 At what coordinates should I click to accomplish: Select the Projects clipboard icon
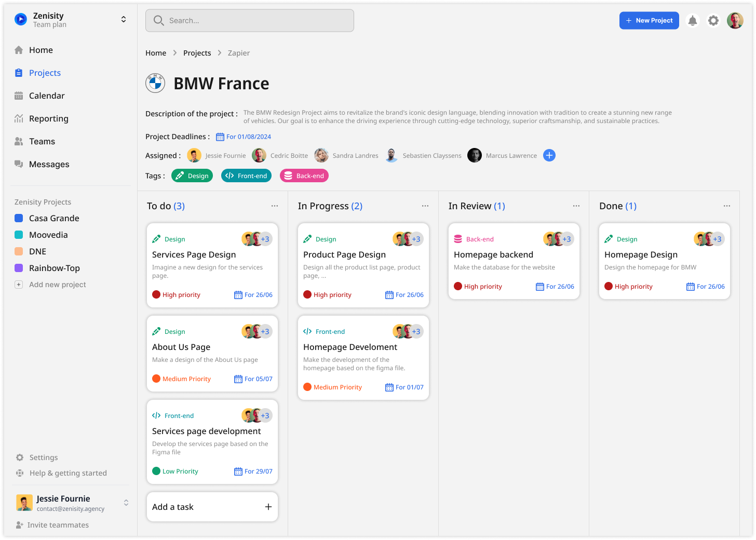(19, 73)
